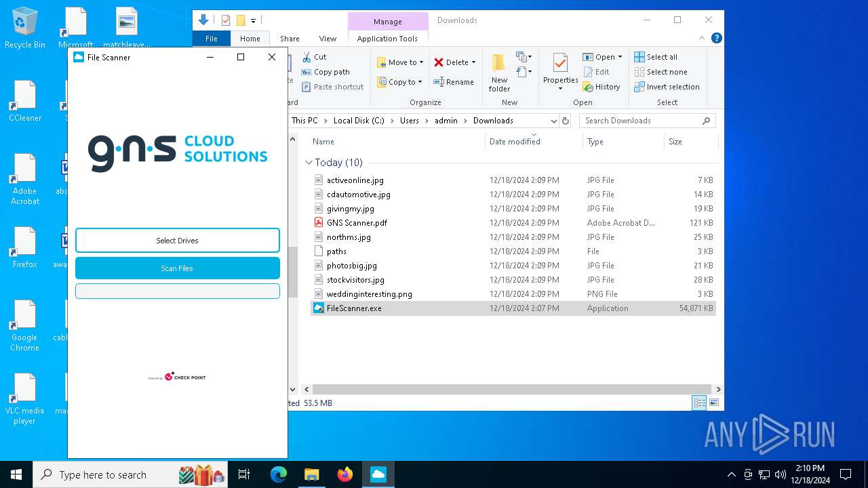
Task: Sort by the Date modified column header
Action: point(534,142)
